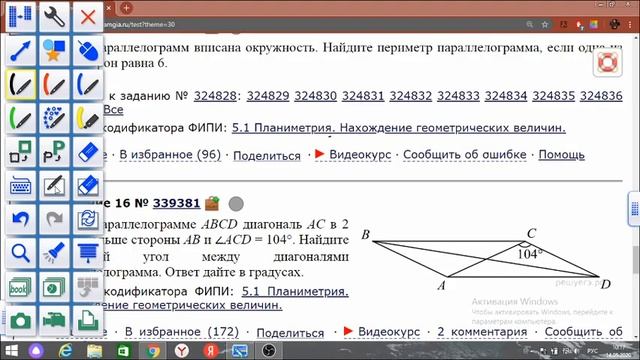Image resolution: width=640 pixels, height=360 pixels.
Task: Open task link 324836
Action: click(601, 96)
